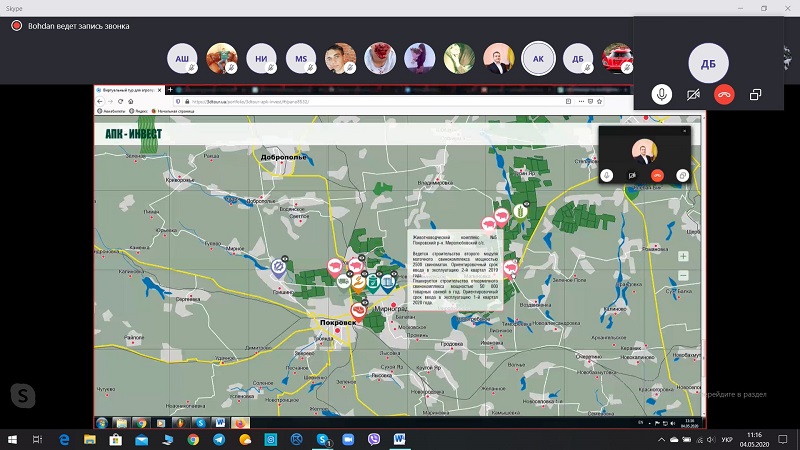The image size is (800, 450).
Task: Open Viber from taskbar
Action: click(374, 439)
